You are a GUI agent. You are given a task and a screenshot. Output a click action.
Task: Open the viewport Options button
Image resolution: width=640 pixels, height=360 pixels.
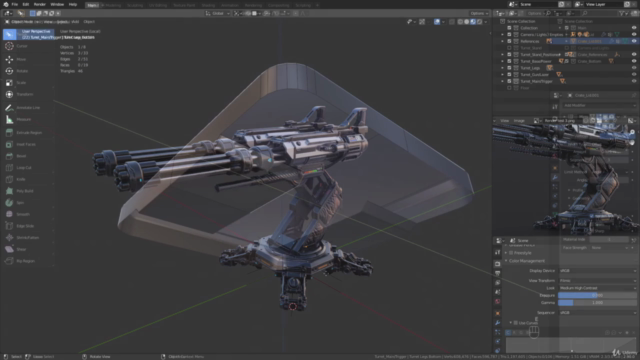(x=478, y=13)
